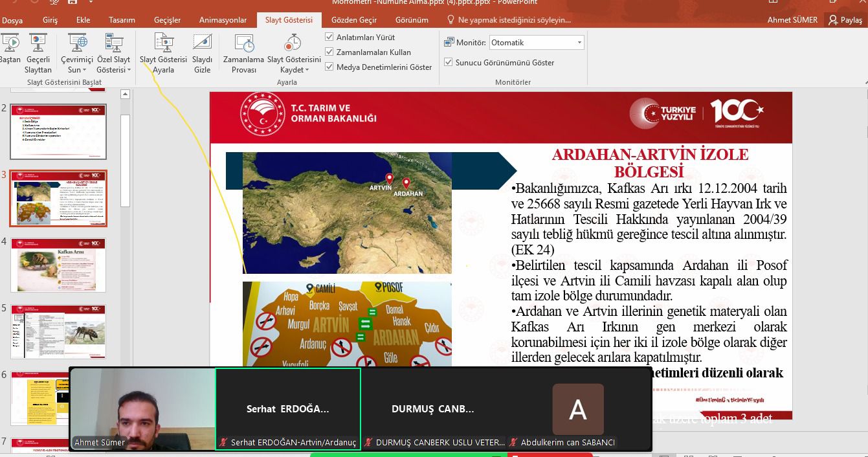Start show from Geçerli Slayttan icon
The width and height of the screenshot is (868, 457).
coord(38,43)
